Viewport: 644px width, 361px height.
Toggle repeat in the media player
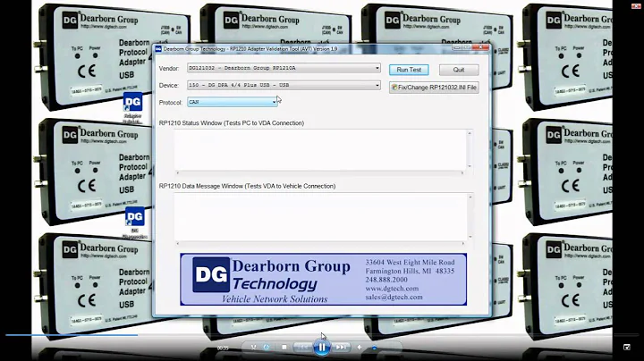[x=267, y=347]
